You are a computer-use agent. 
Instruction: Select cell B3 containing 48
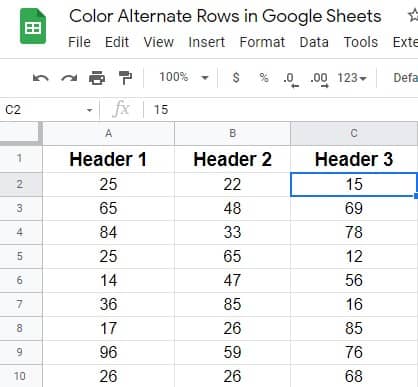(x=232, y=208)
